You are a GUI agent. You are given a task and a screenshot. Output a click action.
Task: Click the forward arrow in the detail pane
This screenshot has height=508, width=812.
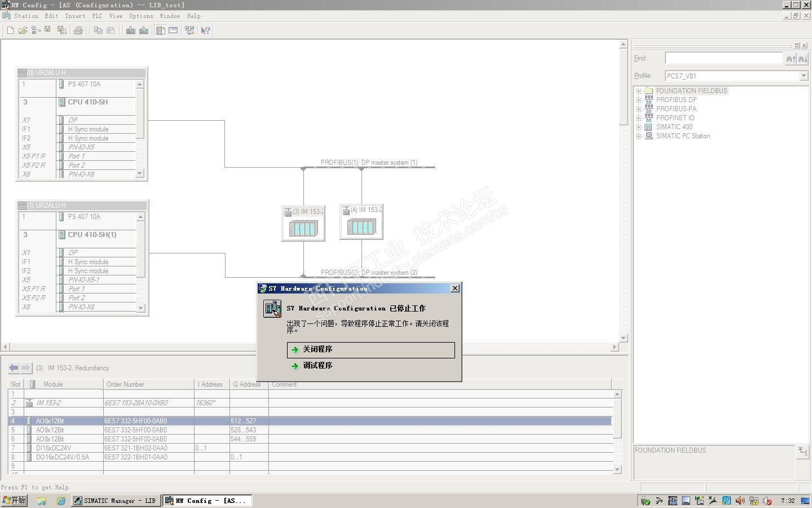26,368
